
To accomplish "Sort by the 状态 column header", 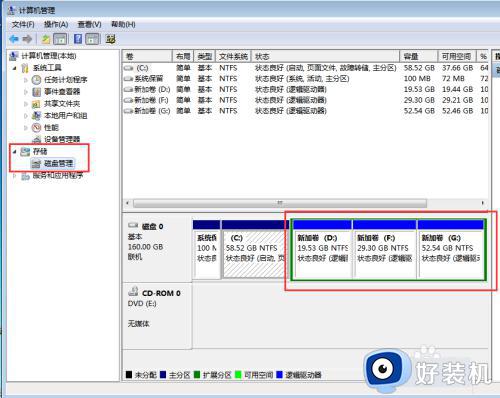I will pos(325,56).
